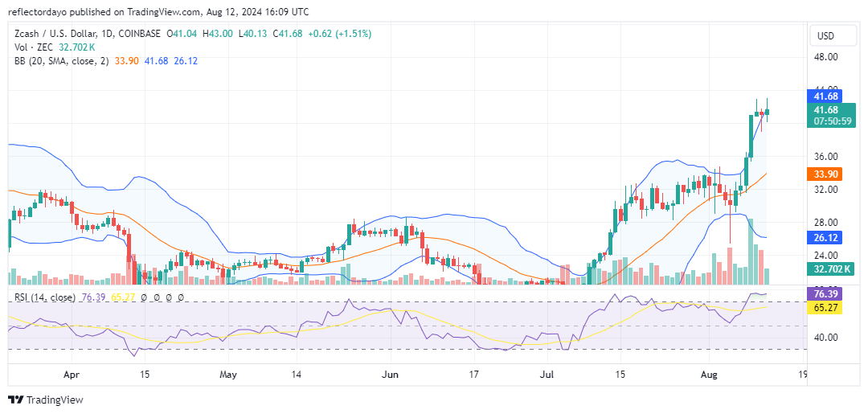
Task: Click the purple 76.39 RSI axis tag
Action: tap(825, 293)
